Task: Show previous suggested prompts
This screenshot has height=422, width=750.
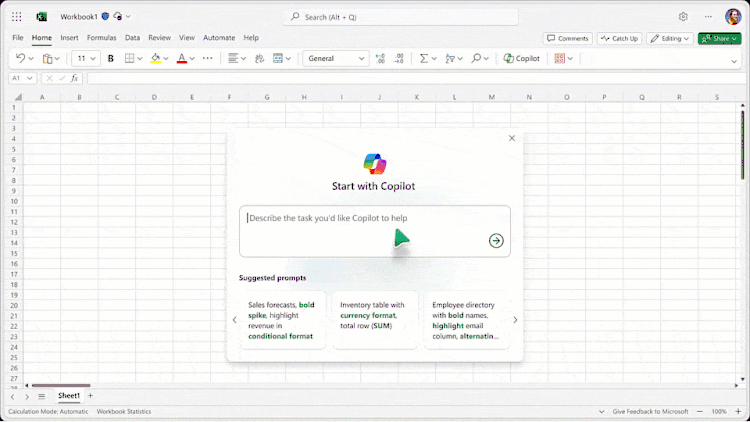Action: coord(234,320)
